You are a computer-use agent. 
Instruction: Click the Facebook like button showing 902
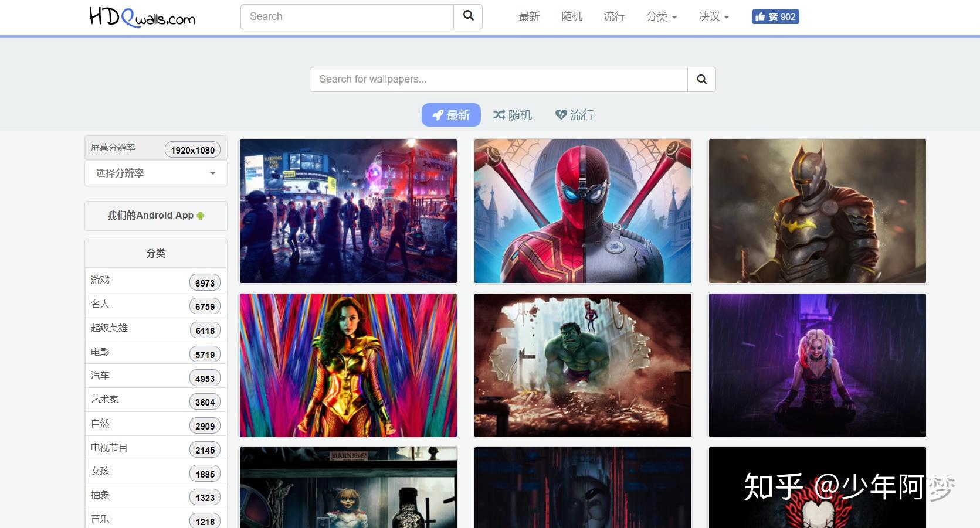tap(775, 16)
